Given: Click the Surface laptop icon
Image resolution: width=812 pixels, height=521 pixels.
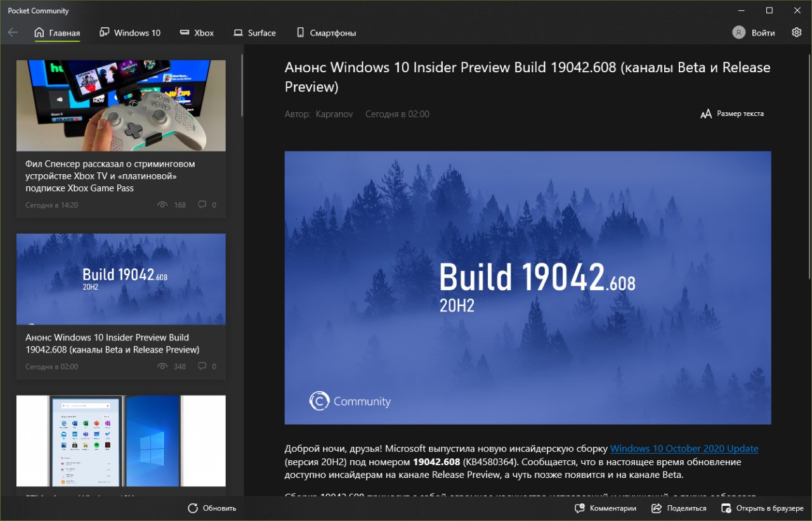Looking at the screenshot, I should tap(238, 32).
